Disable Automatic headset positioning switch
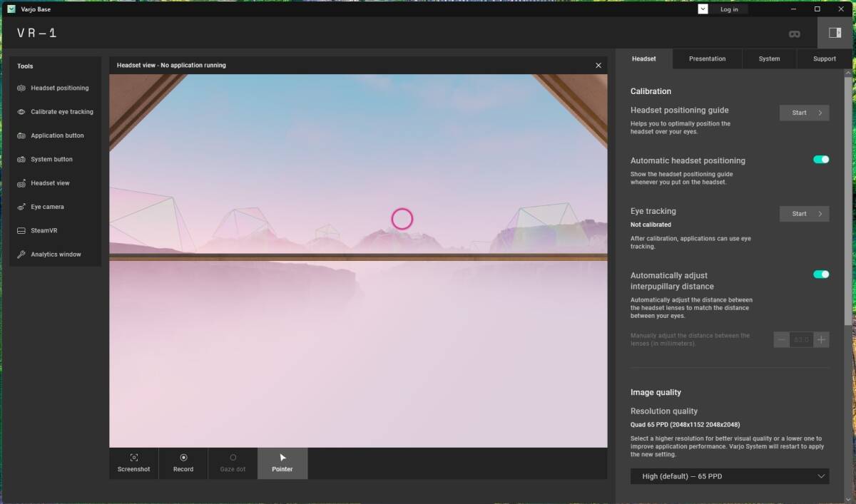Image resolution: width=856 pixels, height=504 pixels. [x=821, y=160]
